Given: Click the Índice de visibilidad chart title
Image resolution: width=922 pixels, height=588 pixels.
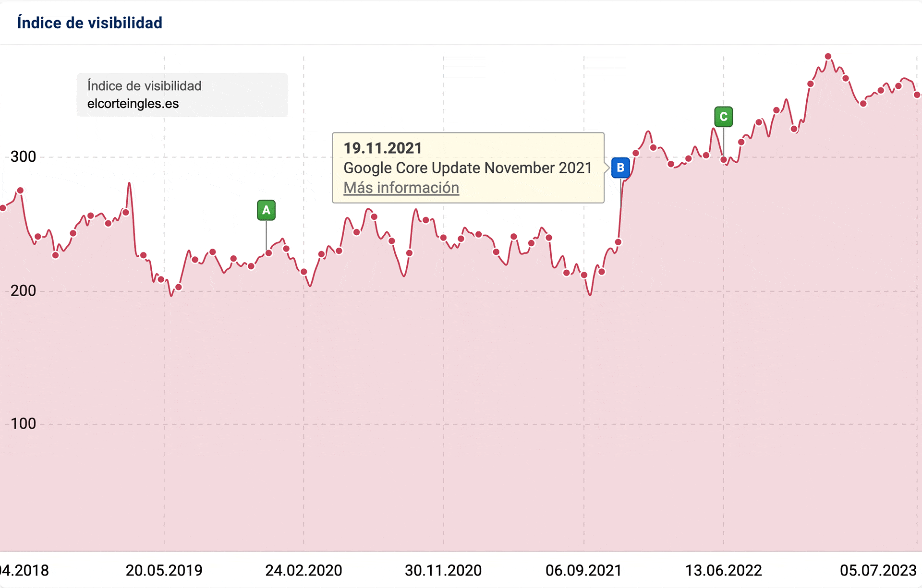Looking at the screenshot, I should pyautogui.click(x=90, y=23).
